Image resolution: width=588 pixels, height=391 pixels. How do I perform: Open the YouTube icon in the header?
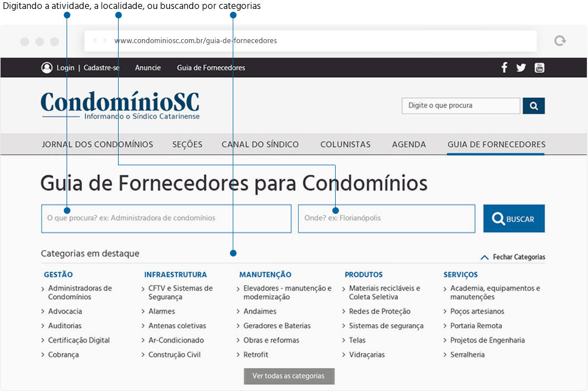[x=539, y=67]
